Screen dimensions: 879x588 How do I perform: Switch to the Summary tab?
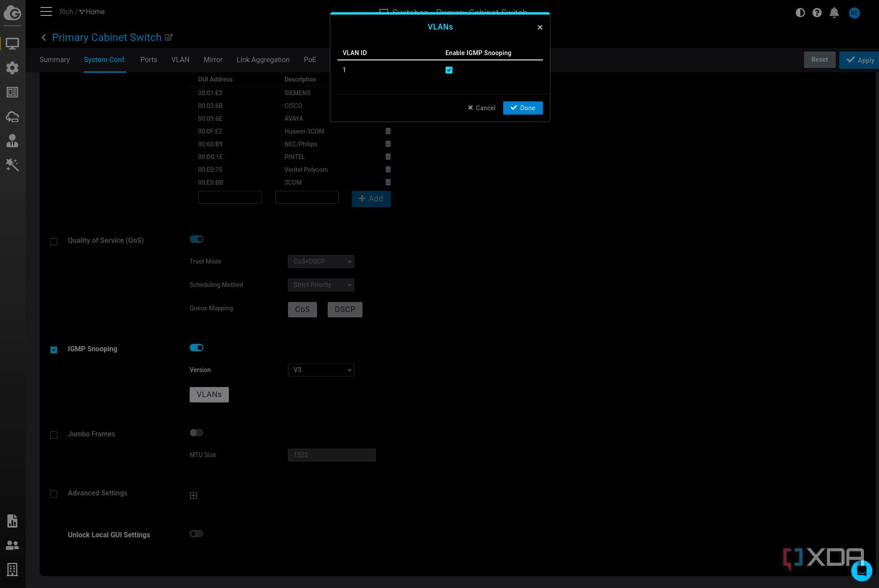click(x=55, y=60)
